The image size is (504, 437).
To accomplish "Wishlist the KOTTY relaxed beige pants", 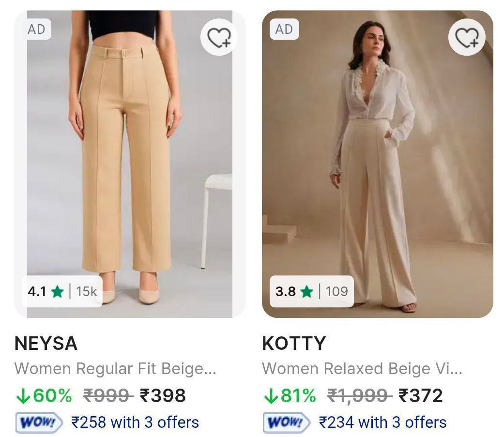I will [x=467, y=37].
